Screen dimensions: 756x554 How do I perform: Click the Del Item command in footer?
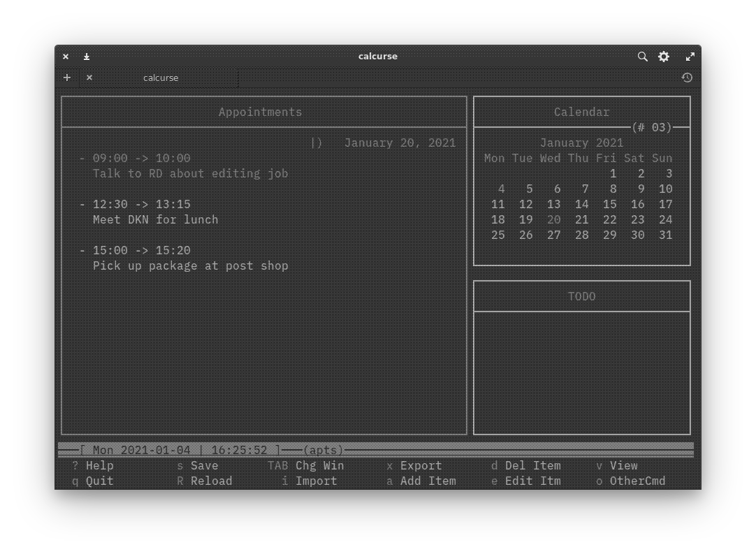[533, 466]
